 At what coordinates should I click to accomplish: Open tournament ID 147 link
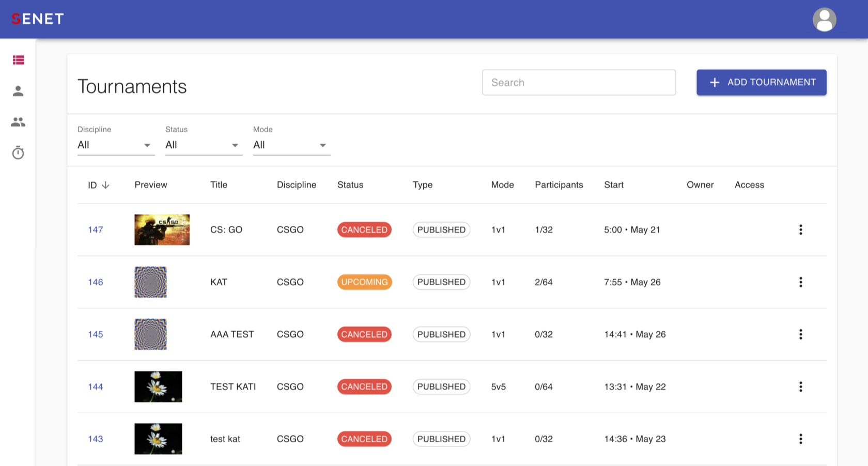coord(96,230)
